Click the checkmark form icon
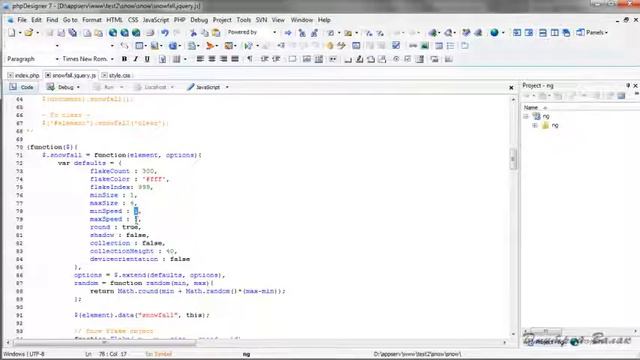Screen dimensions: 640x360 (396, 46)
